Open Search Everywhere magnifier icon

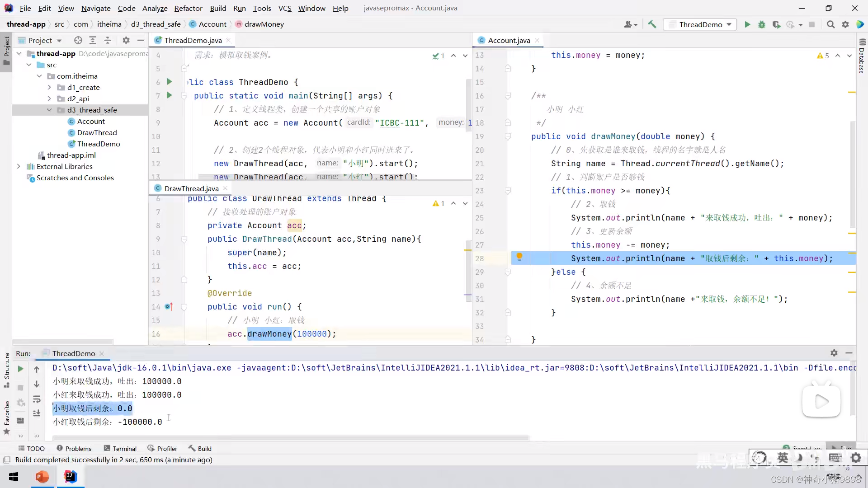830,24
